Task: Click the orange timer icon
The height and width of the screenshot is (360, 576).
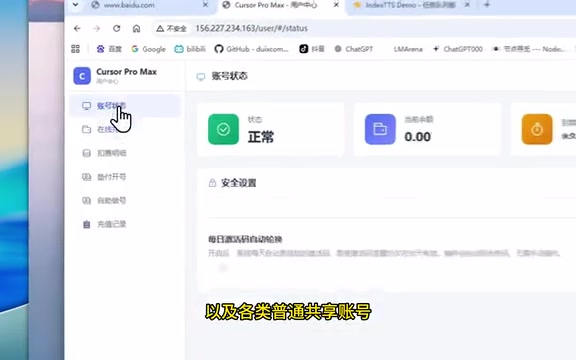Action: coord(537,129)
